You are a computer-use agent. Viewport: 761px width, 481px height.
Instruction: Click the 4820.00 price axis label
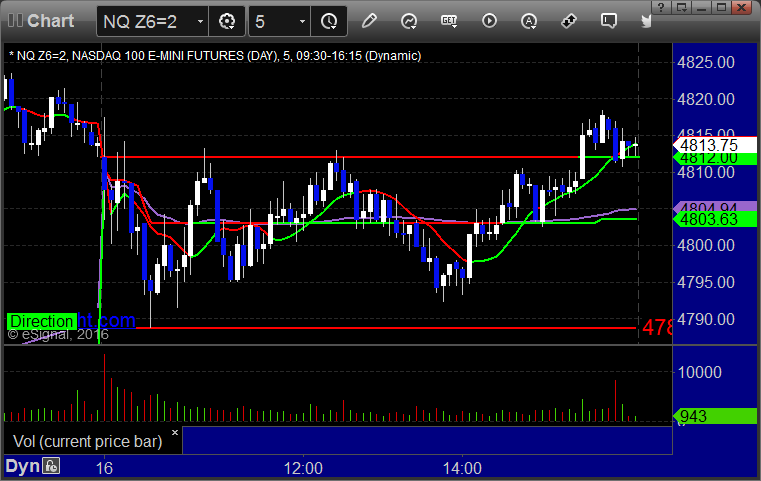click(x=706, y=99)
